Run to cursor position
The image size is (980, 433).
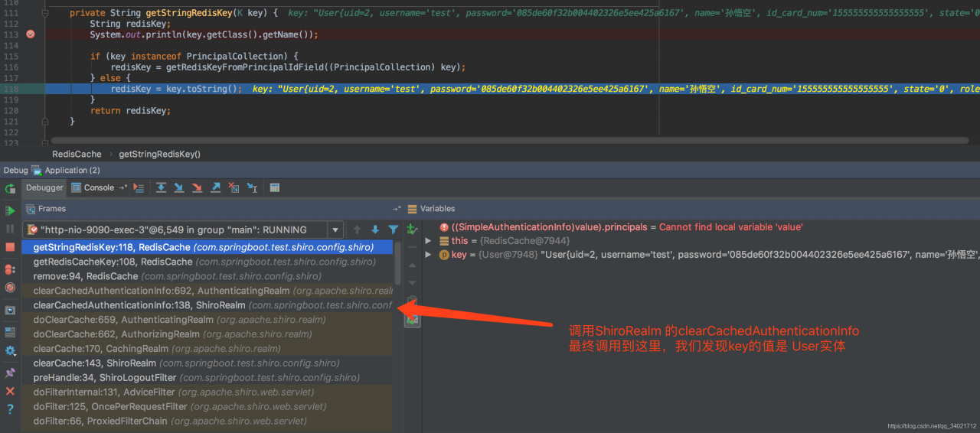(252, 187)
